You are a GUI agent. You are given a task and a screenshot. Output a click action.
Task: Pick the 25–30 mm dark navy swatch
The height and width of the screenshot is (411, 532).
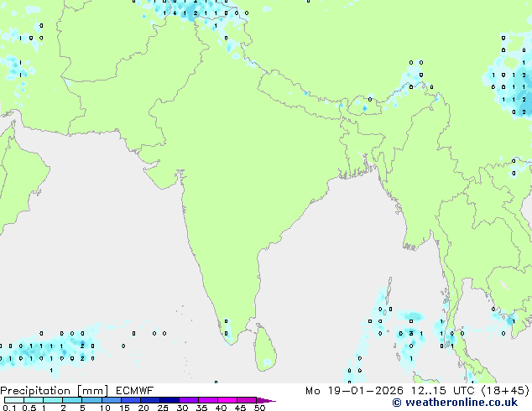point(169,400)
